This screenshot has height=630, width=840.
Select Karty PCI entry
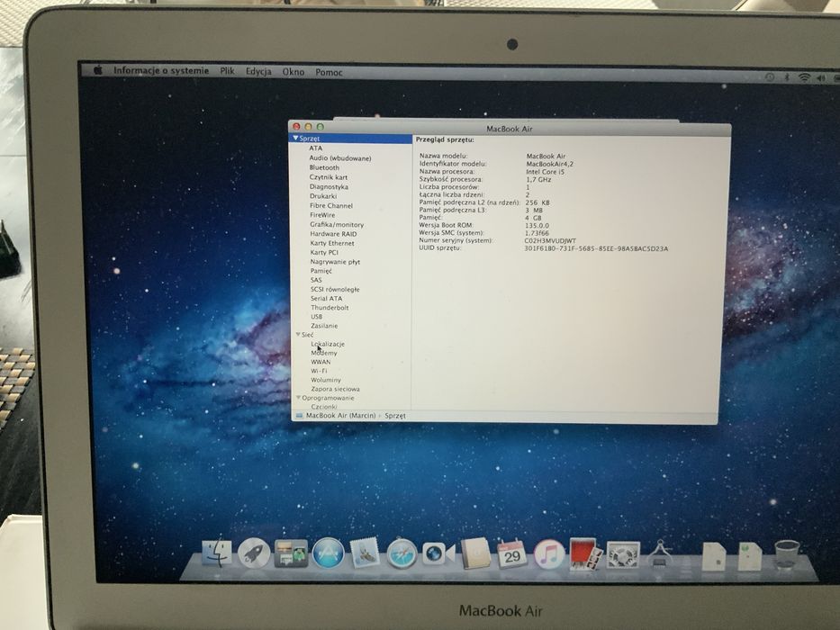[x=324, y=252]
